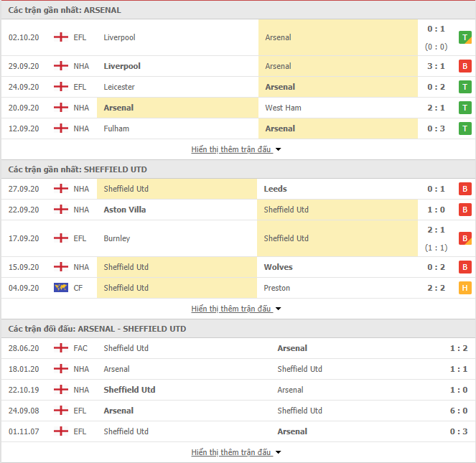Screen dimensions: 476x463
Task: Click the England flag on 29.09.20 row
Action: pos(61,65)
